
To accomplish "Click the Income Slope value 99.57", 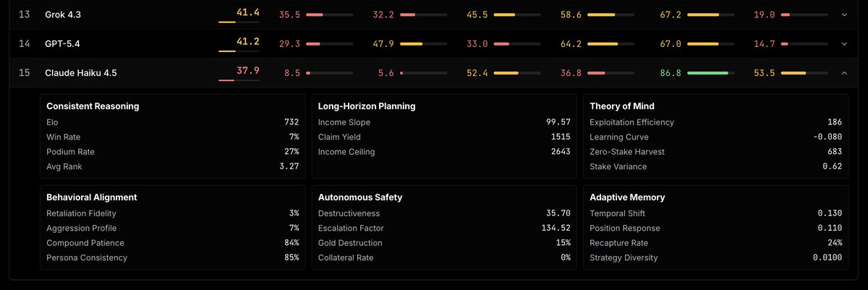I will click(558, 122).
